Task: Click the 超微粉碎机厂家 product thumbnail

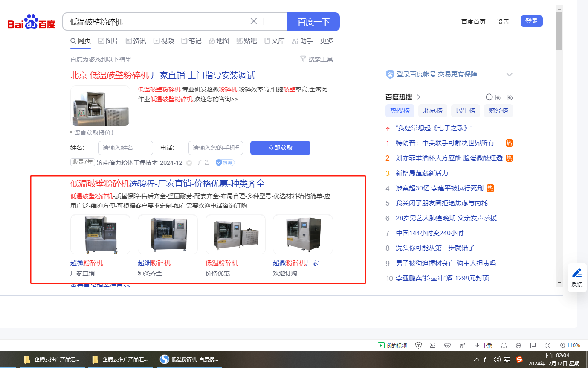Action: [x=303, y=234]
